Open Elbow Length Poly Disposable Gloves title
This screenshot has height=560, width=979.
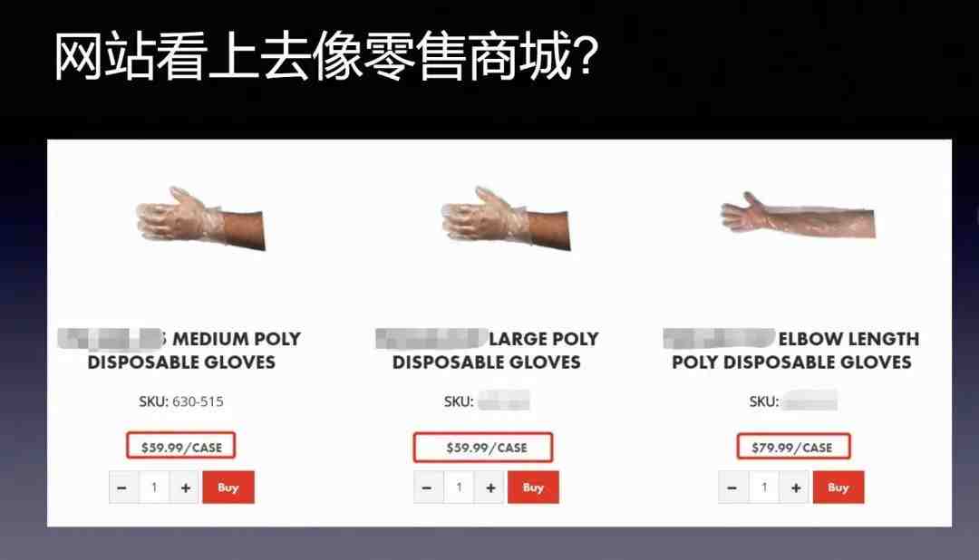point(791,351)
